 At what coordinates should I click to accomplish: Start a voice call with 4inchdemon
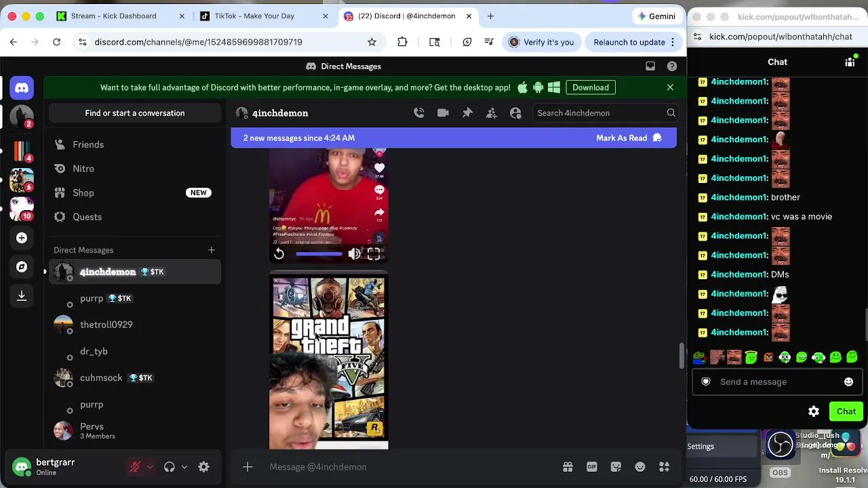[419, 113]
